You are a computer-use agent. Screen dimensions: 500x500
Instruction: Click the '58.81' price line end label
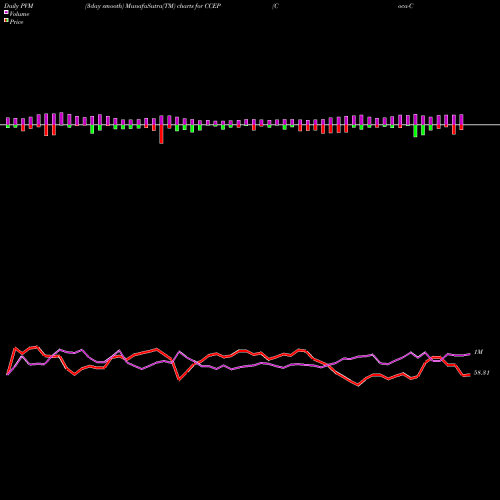click(481, 373)
